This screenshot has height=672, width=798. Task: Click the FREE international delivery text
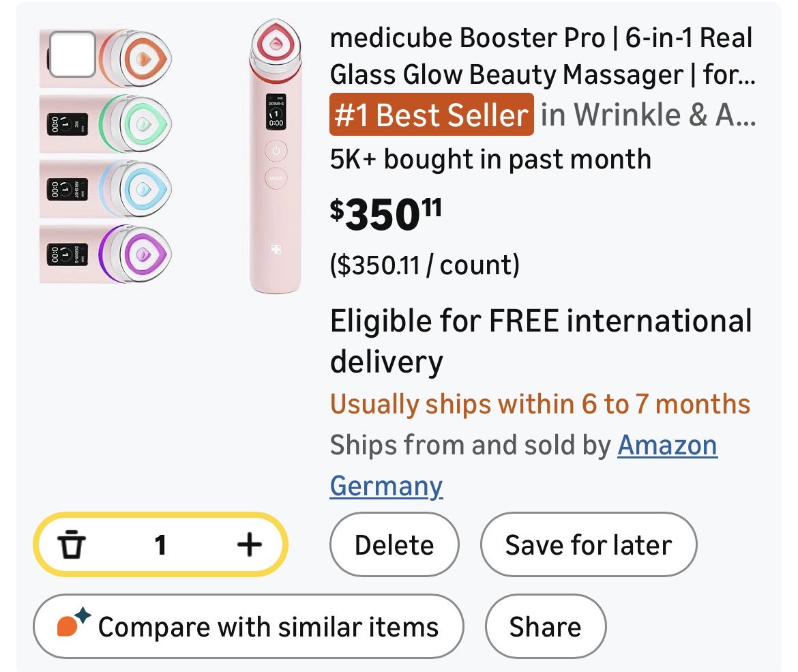[540, 340]
